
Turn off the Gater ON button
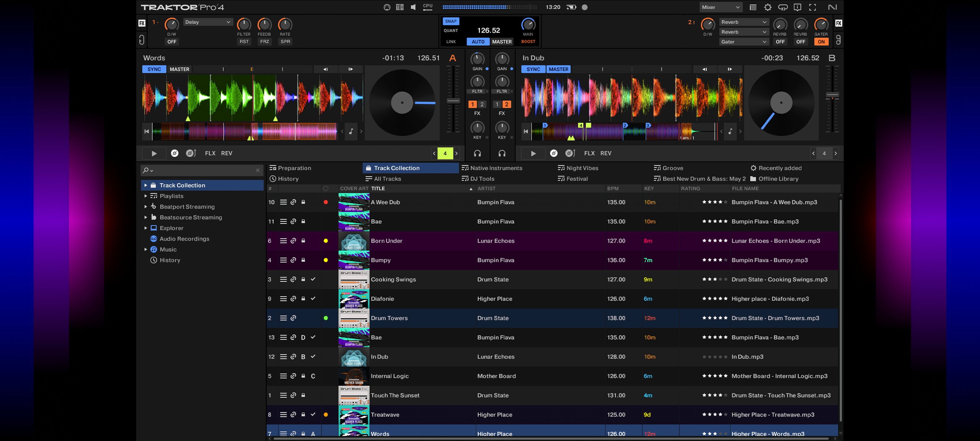(821, 41)
